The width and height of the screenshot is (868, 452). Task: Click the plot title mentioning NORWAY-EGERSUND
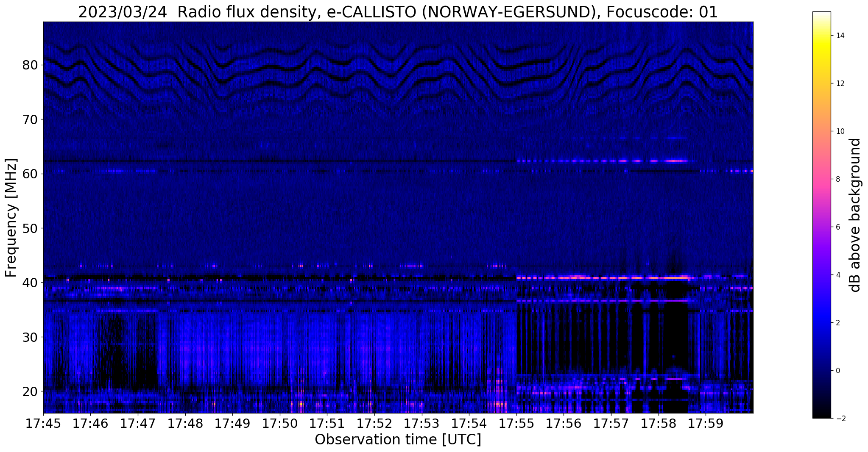point(398,12)
